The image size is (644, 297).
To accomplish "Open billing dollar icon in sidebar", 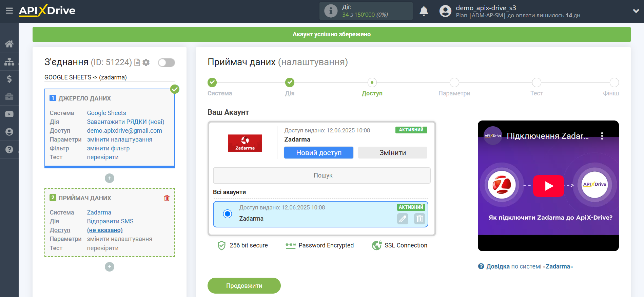I will click(9, 79).
